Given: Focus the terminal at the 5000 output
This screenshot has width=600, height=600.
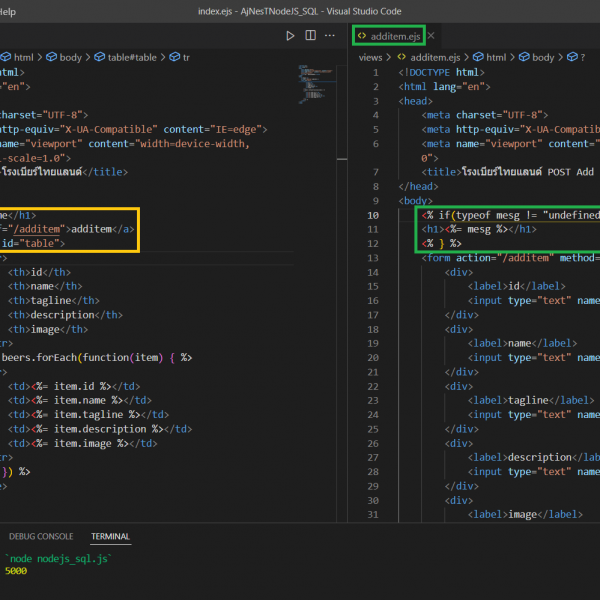Looking at the screenshot, I should [x=16, y=570].
